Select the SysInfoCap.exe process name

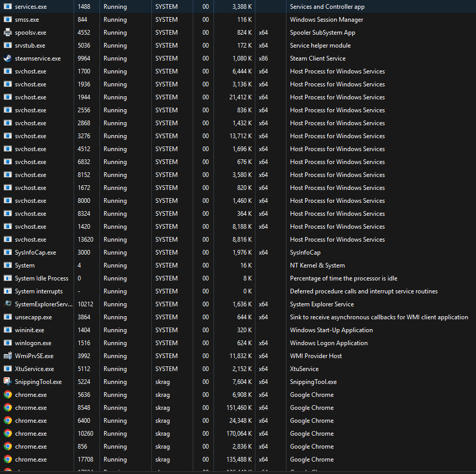36,253
